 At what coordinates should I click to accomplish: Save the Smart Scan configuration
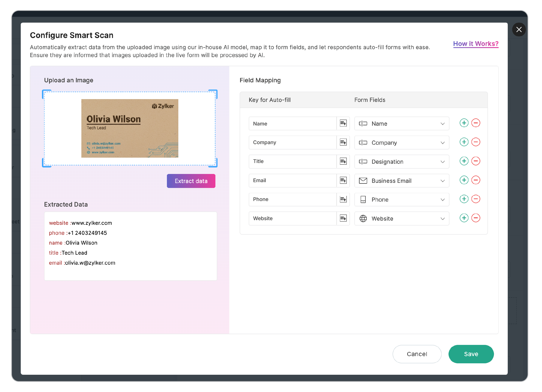[x=471, y=354]
